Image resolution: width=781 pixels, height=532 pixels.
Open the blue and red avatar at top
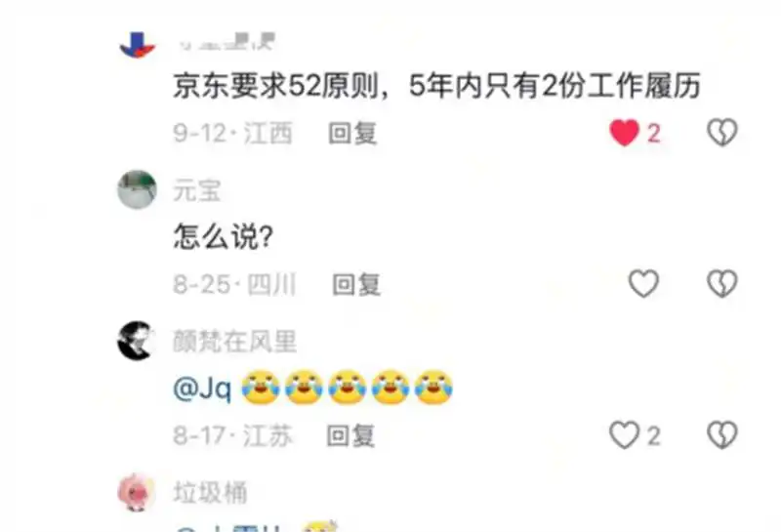[138, 44]
